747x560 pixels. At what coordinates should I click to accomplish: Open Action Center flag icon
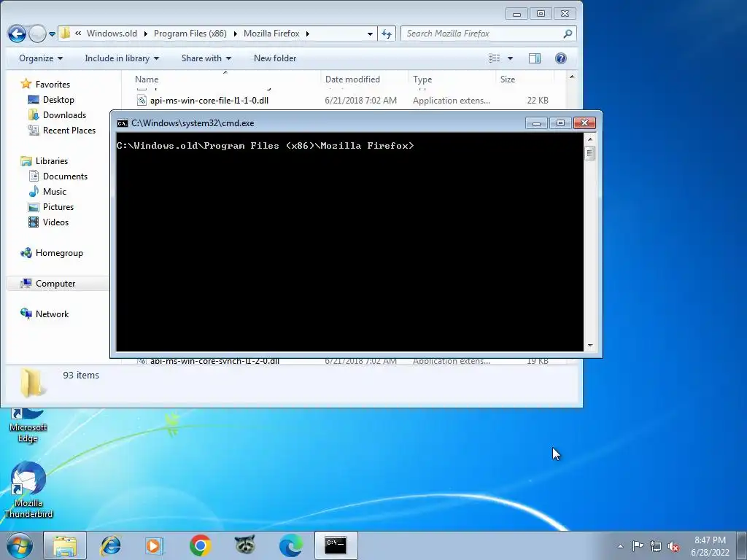point(638,546)
